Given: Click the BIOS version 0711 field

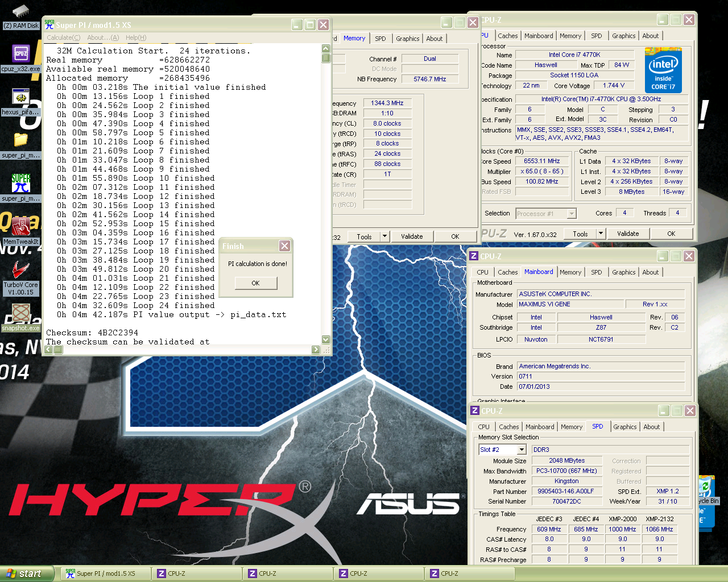Looking at the screenshot, I should pos(601,376).
